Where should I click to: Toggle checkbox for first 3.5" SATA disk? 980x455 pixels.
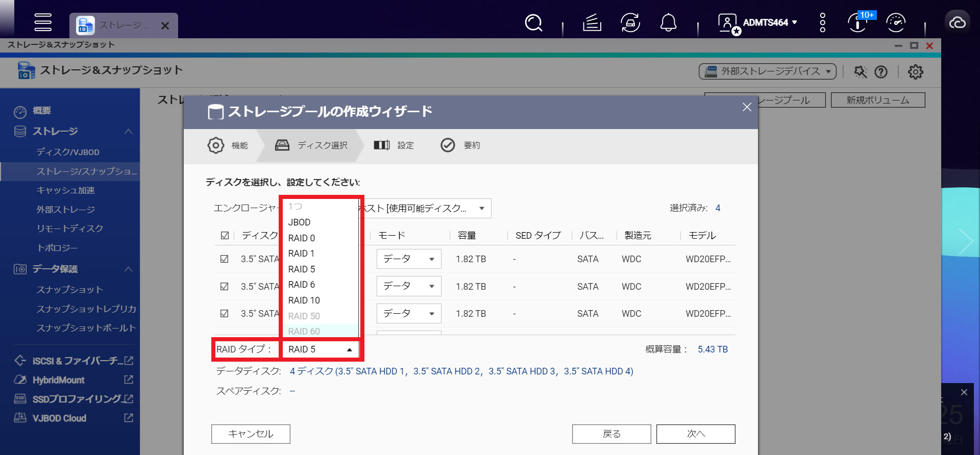pyautogui.click(x=224, y=259)
